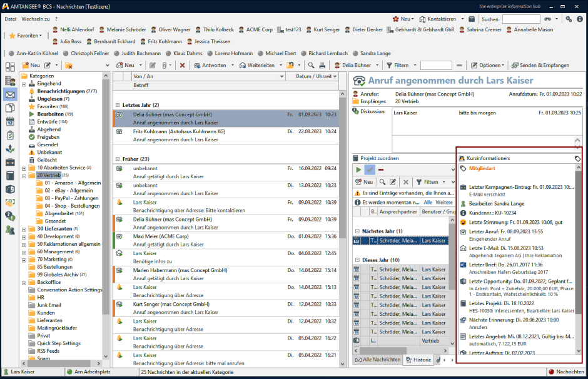The width and height of the screenshot is (588, 379).
Task: Click the grey X delete icon in history toolbar
Action: pyautogui.click(x=406, y=182)
